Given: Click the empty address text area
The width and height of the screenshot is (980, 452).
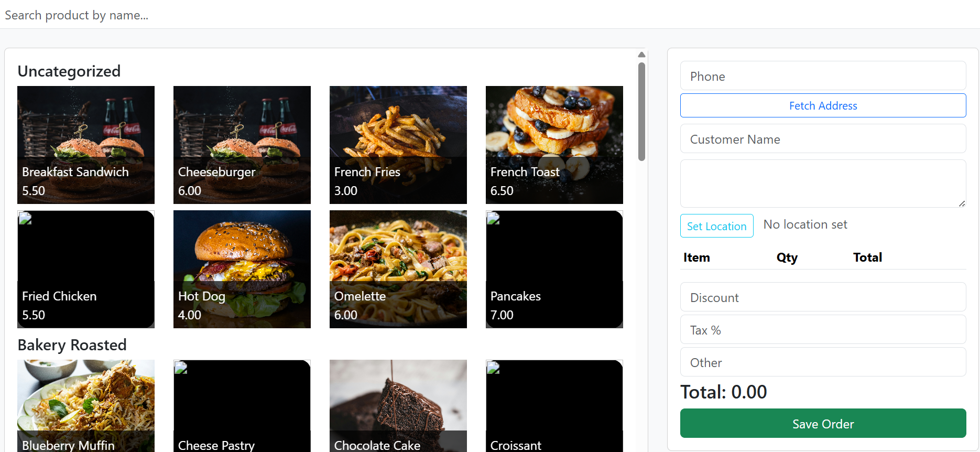Looking at the screenshot, I should 823,184.
